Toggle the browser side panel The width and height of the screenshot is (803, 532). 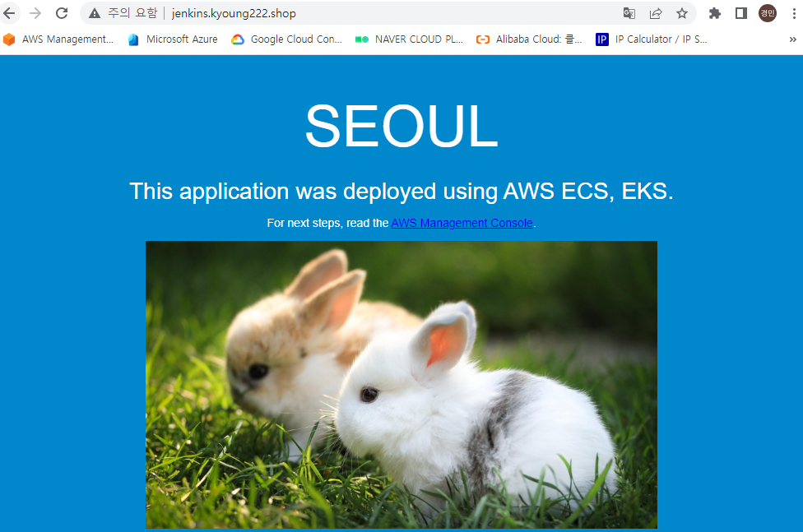(x=740, y=13)
